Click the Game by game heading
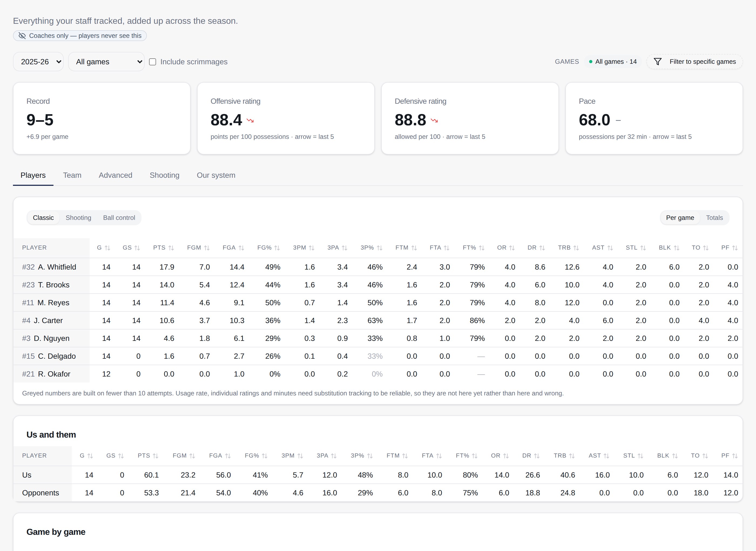This screenshot has height=551, width=756. tap(56, 532)
